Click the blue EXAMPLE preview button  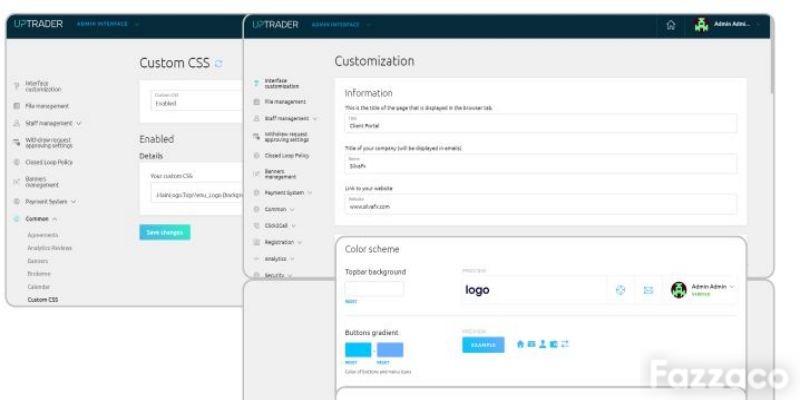click(x=483, y=345)
